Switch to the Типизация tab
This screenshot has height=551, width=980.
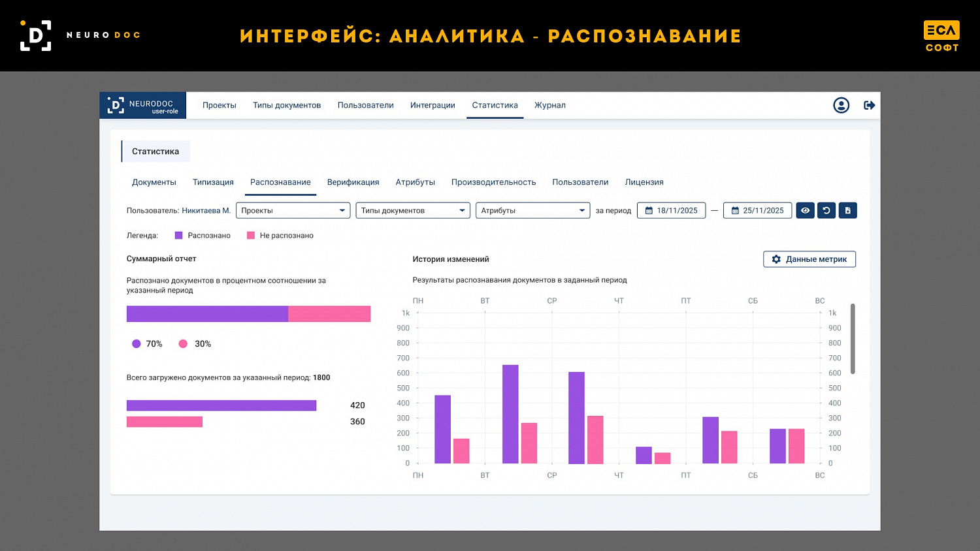click(213, 182)
